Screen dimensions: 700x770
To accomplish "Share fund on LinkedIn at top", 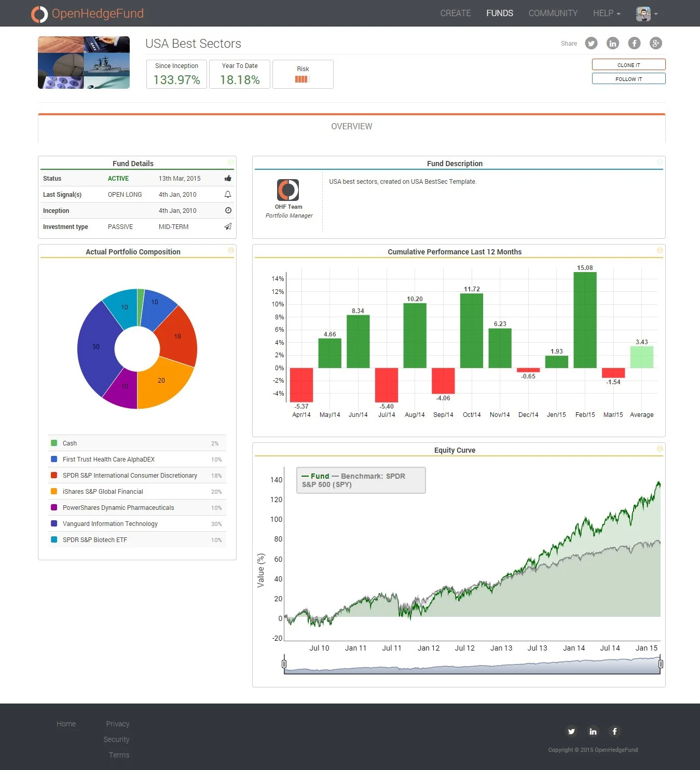I will point(613,44).
